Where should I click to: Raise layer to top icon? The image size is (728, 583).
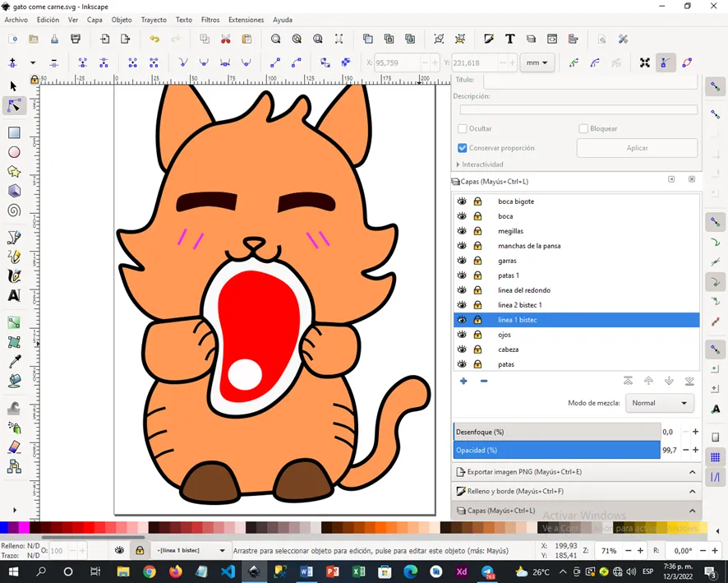(628, 382)
